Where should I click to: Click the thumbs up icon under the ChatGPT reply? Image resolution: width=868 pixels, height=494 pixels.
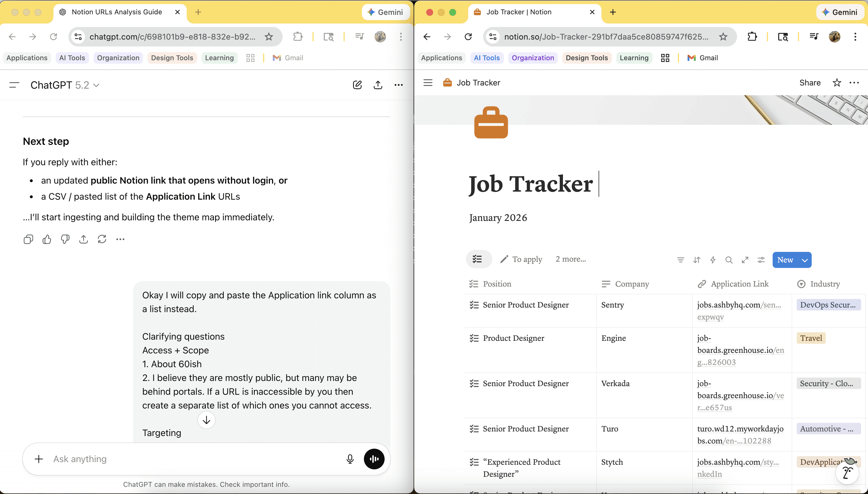click(47, 240)
